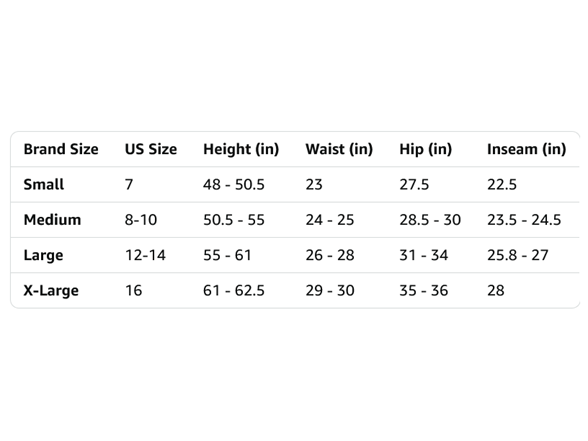Select the 35 - 36 hip cell
This screenshot has height=441, width=588.
point(424,290)
